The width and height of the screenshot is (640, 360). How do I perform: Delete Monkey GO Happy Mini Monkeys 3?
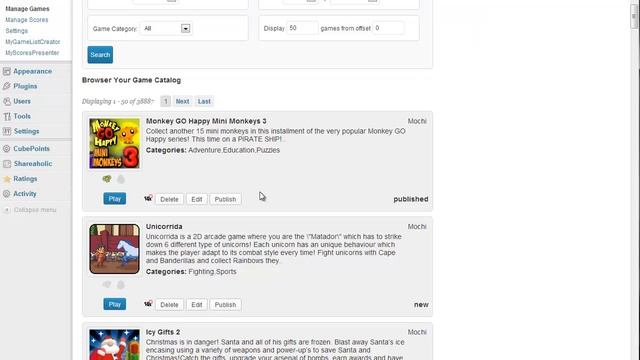pos(169,199)
